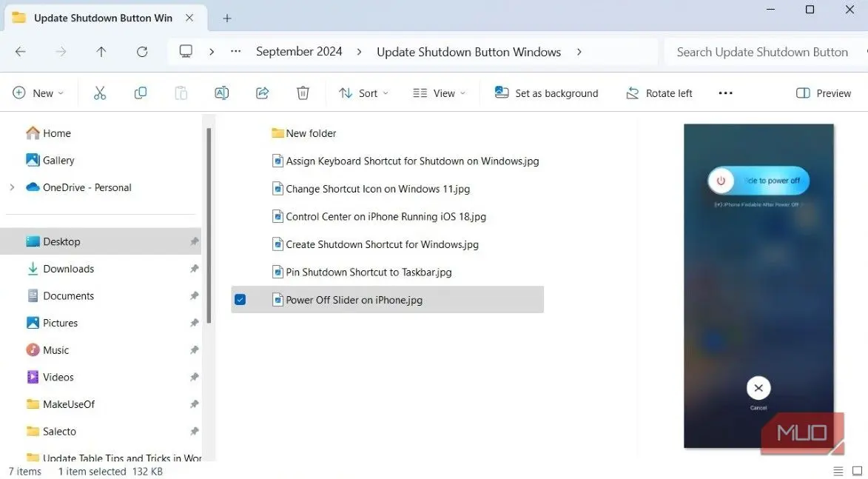Open the Sort dropdown menu

point(363,93)
